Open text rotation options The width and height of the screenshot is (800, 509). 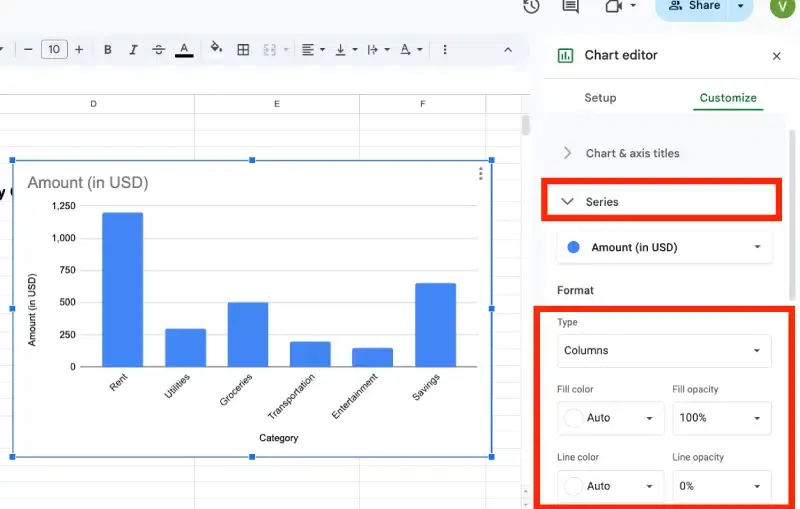coord(411,49)
